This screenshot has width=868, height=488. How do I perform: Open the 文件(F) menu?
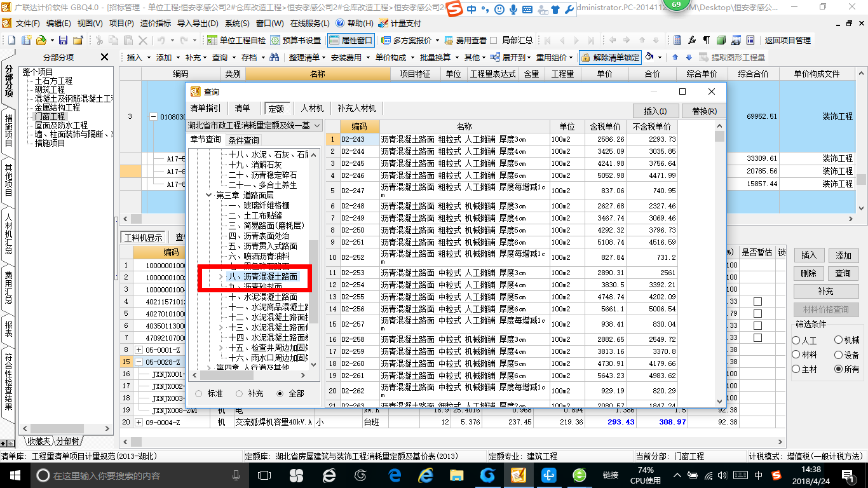pyautogui.click(x=27, y=23)
